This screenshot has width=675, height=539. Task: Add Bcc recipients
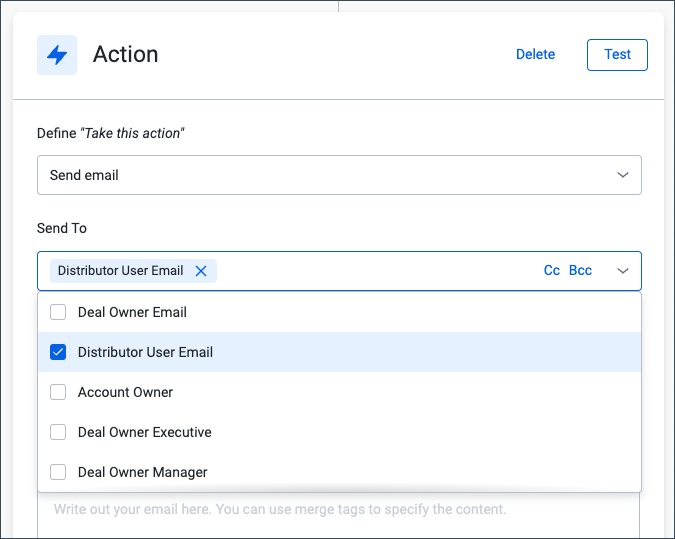pyautogui.click(x=580, y=270)
